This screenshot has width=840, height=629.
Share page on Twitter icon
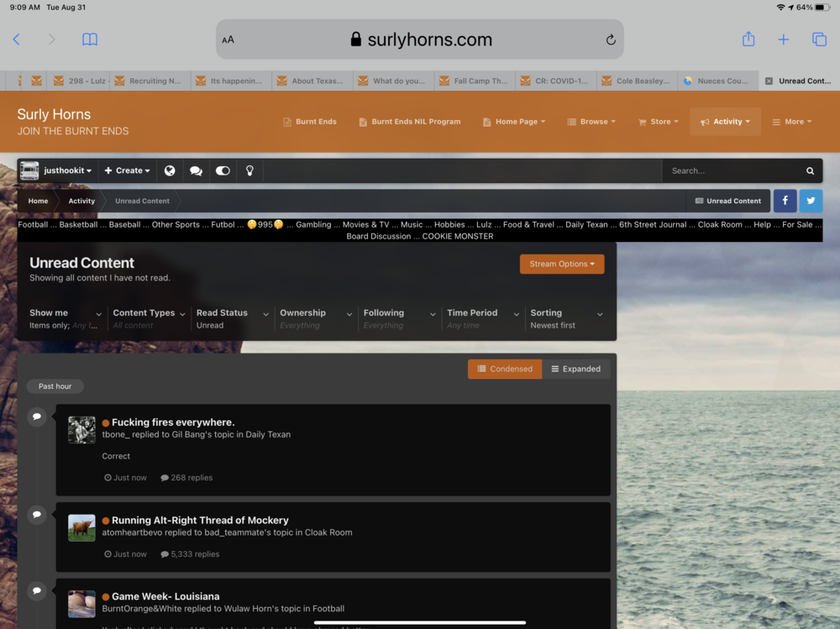pyautogui.click(x=811, y=201)
